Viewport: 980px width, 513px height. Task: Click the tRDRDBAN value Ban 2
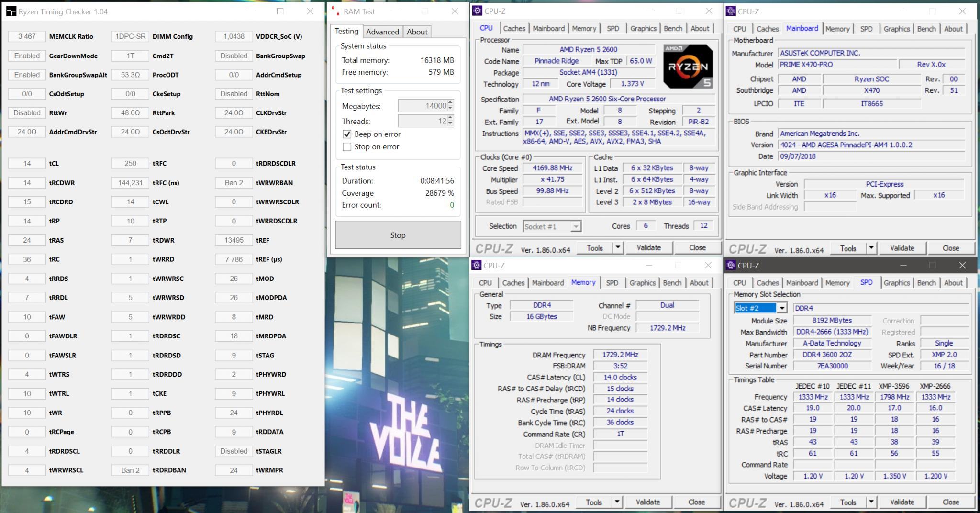(130, 470)
